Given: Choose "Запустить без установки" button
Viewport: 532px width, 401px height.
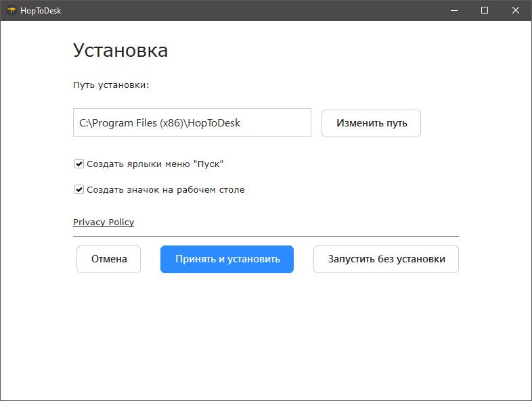Looking at the screenshot, I should point(386,259).
